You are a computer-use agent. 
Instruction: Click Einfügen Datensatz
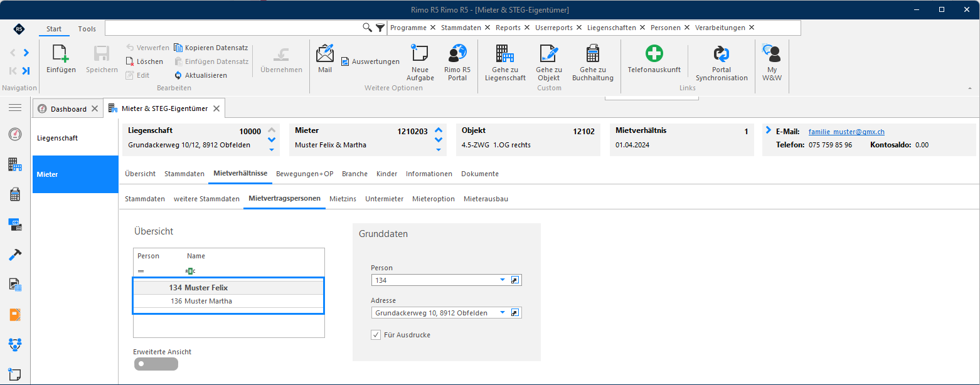click(211, 61)
